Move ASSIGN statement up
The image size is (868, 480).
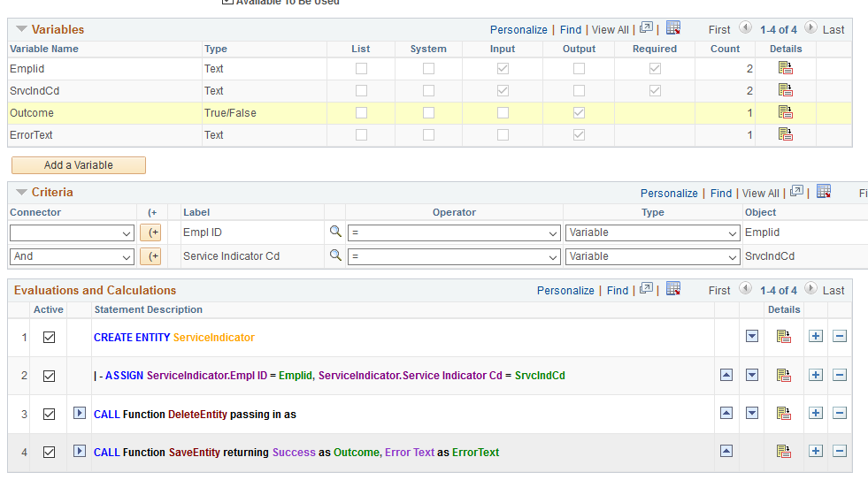[x=726, y=375]
